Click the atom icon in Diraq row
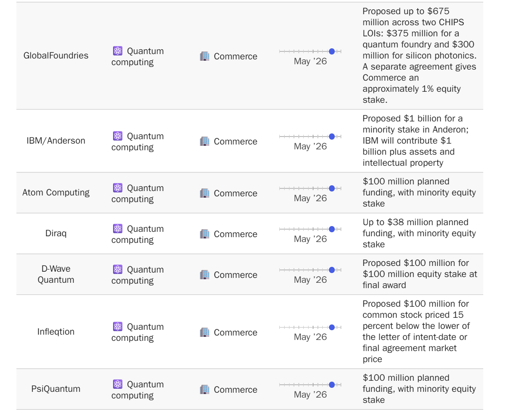The width and height of the screenshot is (532, 410). tap(117, 229)
